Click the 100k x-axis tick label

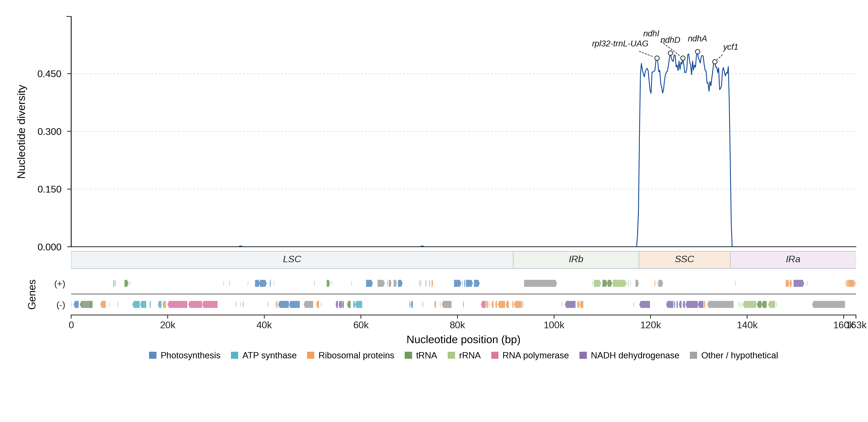(x=554, y=325)
